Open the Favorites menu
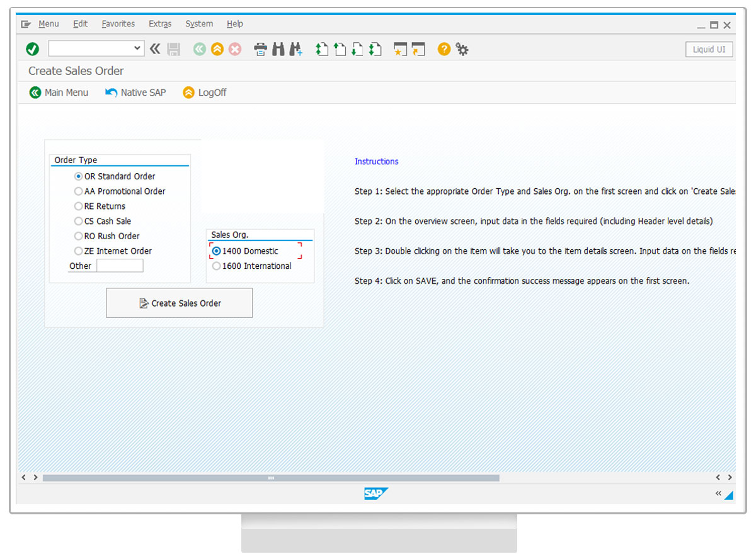 pyautogui.click(x=118, y=24)
